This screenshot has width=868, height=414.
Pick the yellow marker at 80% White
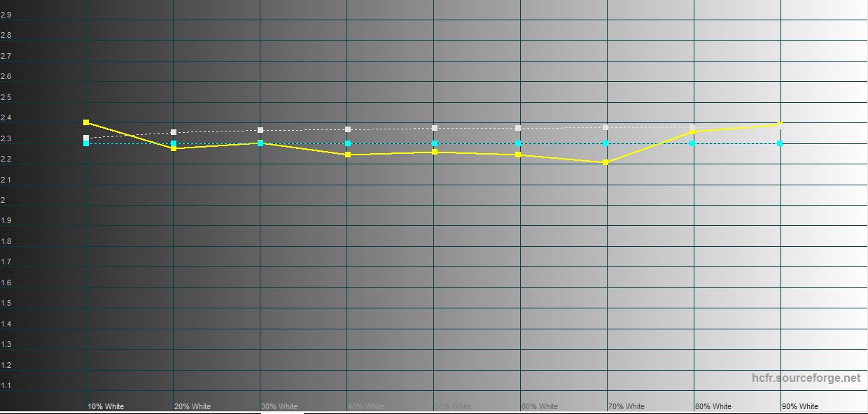(x=692, y=131)
